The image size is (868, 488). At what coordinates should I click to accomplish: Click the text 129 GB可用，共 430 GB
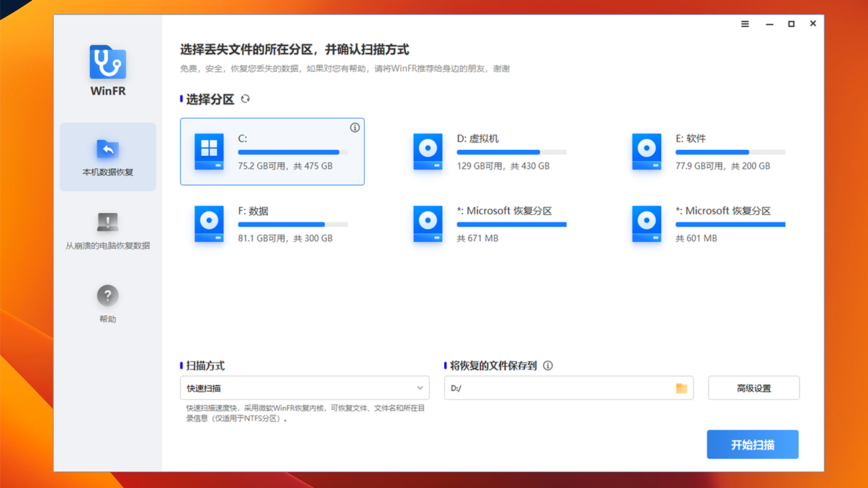pyautogui.click(x=503, y=166)
